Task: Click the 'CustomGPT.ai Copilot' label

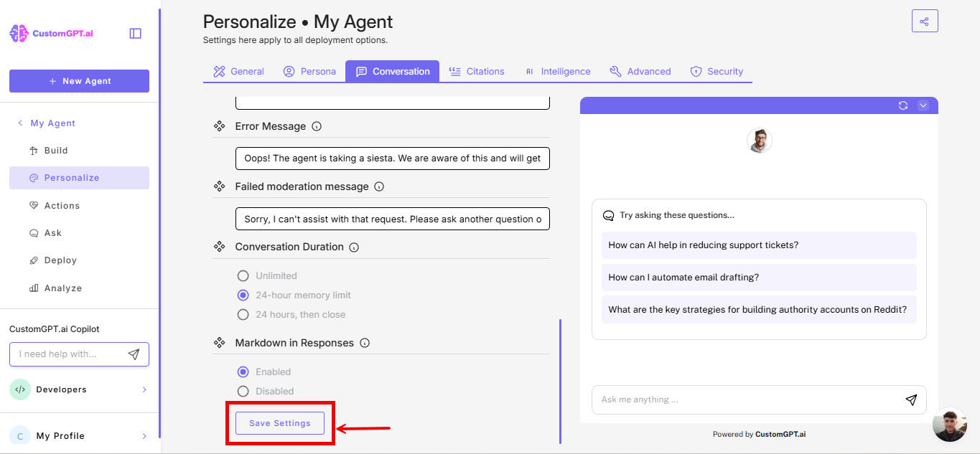Action: [55, 329]
